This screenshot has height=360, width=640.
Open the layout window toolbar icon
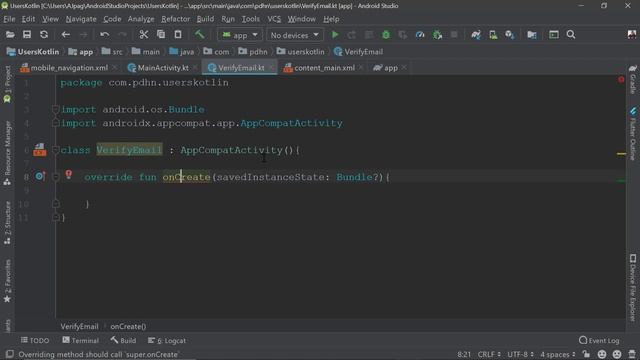tap(553, 35)
